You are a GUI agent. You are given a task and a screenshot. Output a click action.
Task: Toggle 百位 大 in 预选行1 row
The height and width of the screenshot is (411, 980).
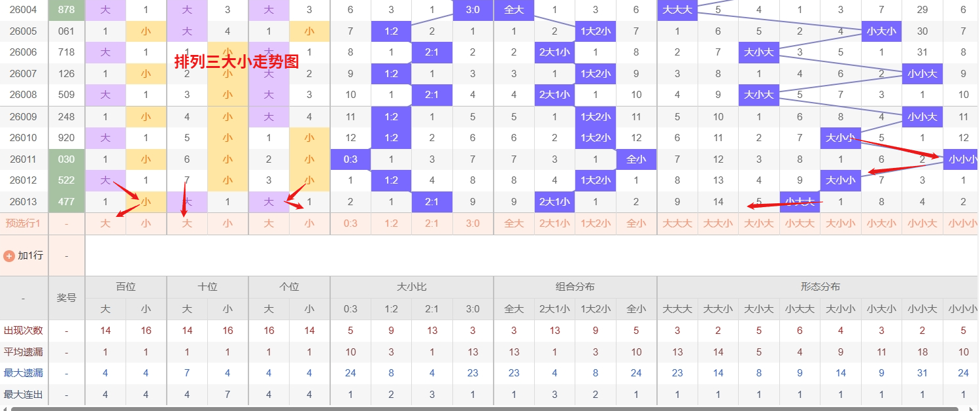(x=105, y=223)
